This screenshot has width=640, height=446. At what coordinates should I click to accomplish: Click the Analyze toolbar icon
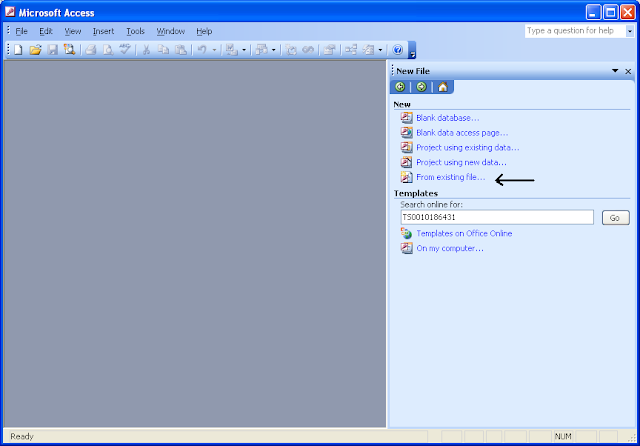[261, 50]
